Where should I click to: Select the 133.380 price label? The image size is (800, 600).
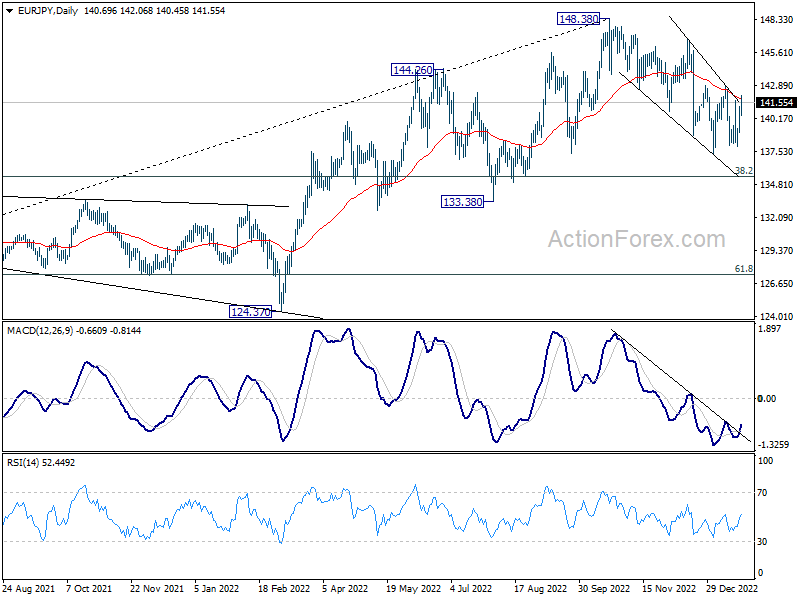click(x=462, y=202)
